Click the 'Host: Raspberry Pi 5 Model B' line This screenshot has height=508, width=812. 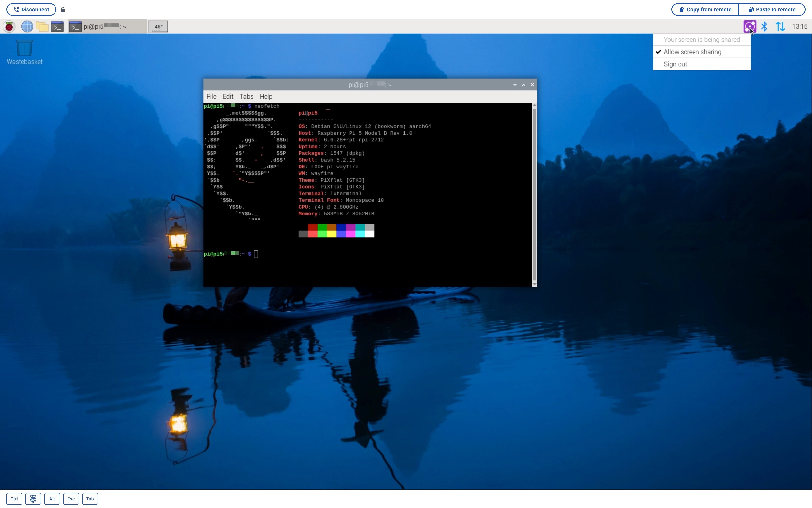(x=355, y=133)
